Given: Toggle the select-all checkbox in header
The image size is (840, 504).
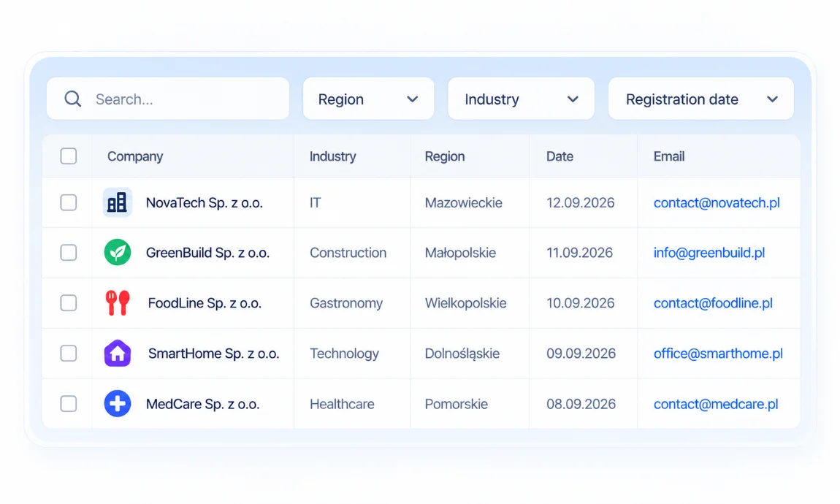Looking at the screenshot, I should tap(69, 156).
